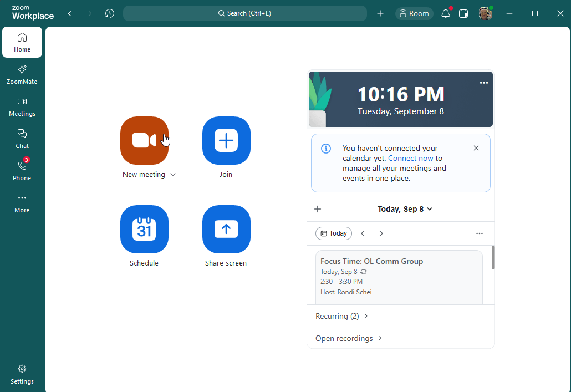Expand the Recurring (2) section
The height and width of the screenshot is (392, 571).
click(341, 316)
